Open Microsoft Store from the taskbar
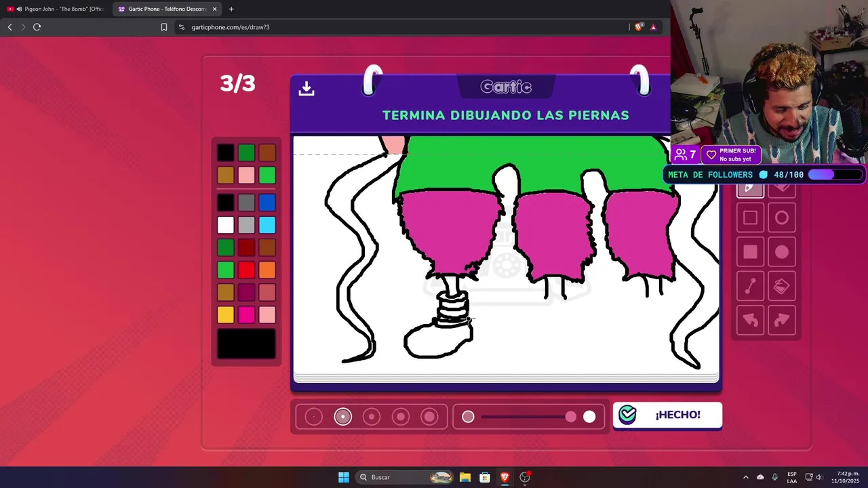 point(485,477)
